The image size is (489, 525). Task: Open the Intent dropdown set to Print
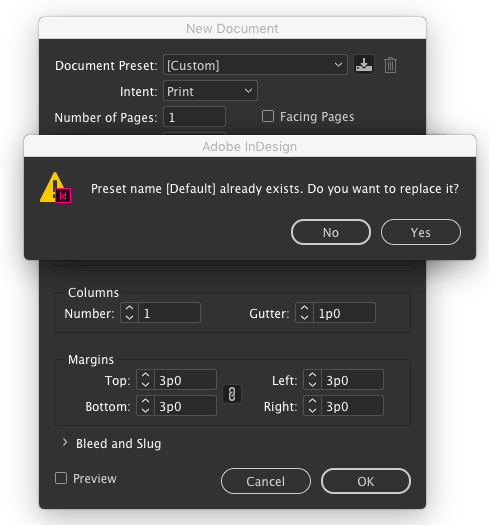click(210, 91)
